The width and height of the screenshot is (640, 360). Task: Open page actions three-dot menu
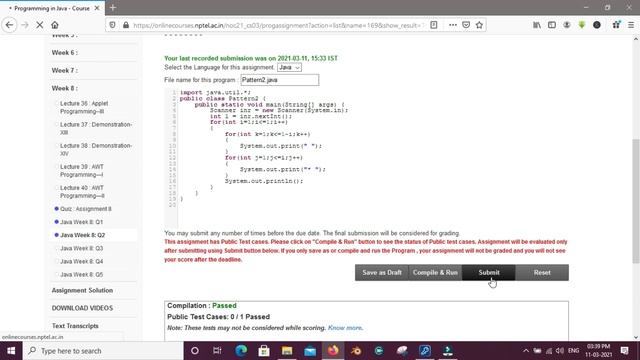click(453, 25)
